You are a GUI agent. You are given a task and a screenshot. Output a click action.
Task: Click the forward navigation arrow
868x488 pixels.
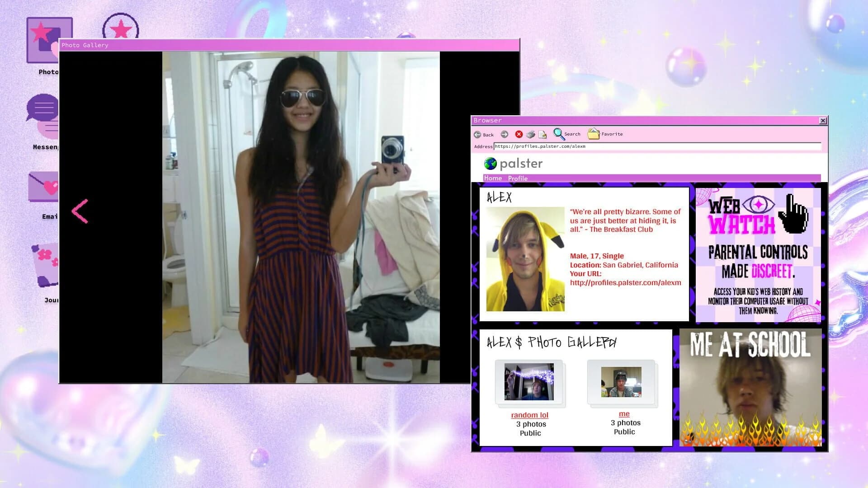tap(505, 134)
